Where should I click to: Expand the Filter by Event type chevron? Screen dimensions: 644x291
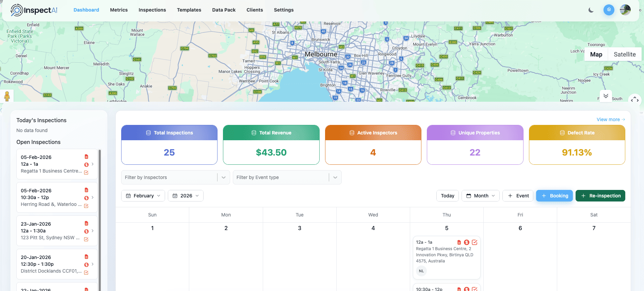(335, 177)
